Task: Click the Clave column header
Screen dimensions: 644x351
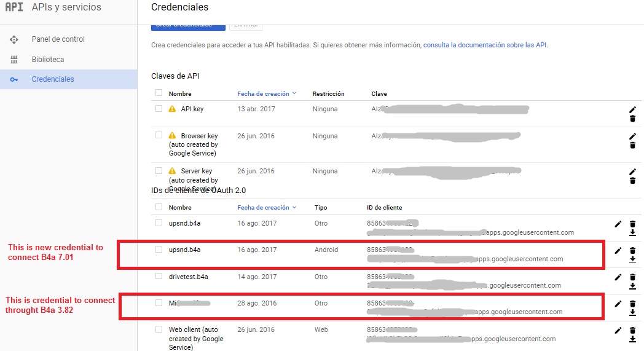Action: (x=379, y=93)
